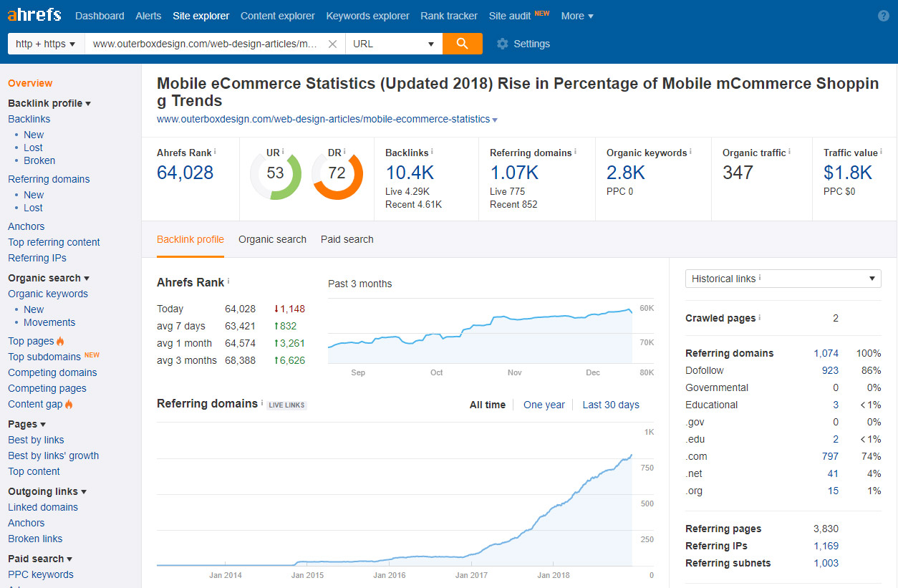
Task: Click the green UR 53 gauge
Action: pyautogui.click(x=276, y=173)
